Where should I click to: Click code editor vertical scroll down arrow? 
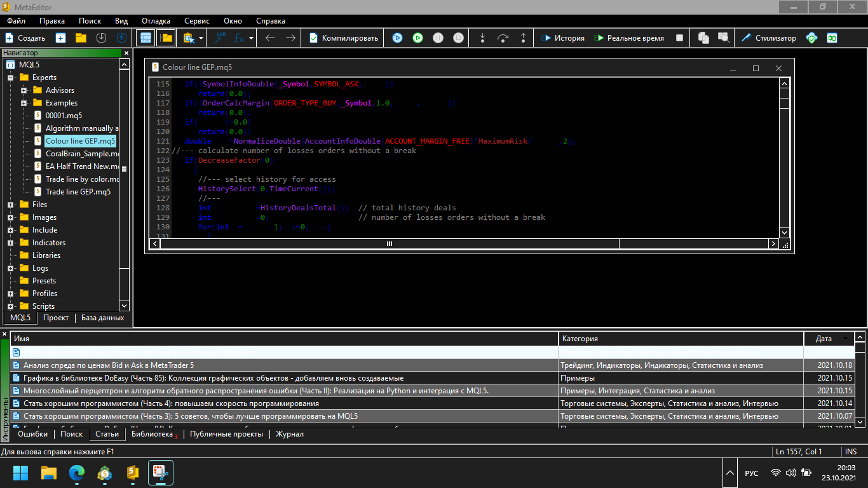coord(784,233)
